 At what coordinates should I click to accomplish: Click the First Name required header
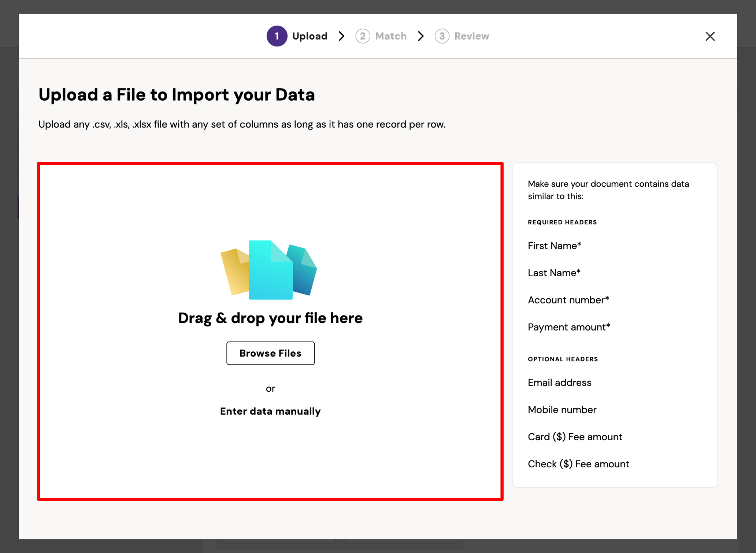tap(554, 246)
